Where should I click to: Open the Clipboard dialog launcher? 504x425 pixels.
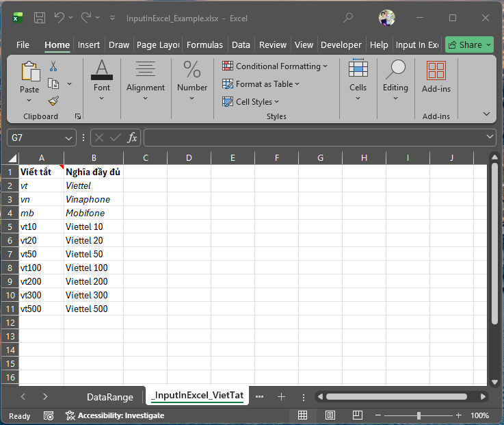coord(78,116)
